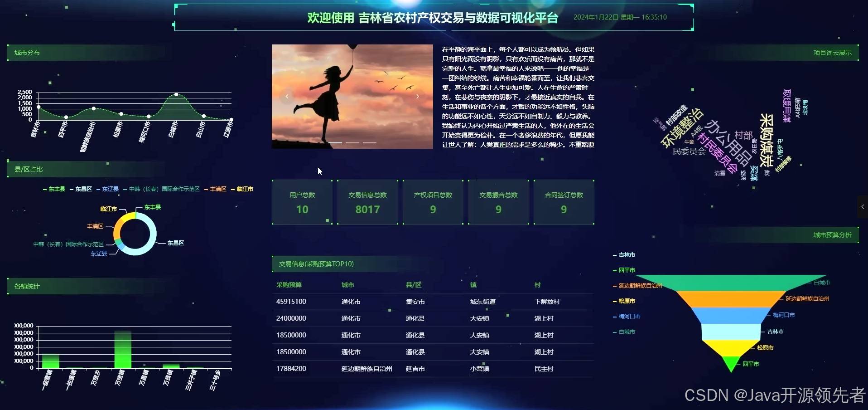This screenshot has height=410, width=868.
Task: Click the 民主村 cell in the table
Action: click(544, 369)
